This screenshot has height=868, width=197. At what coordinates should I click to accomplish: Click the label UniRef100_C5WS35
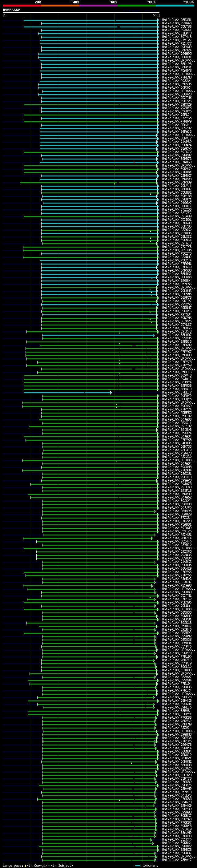click(176, 84)
